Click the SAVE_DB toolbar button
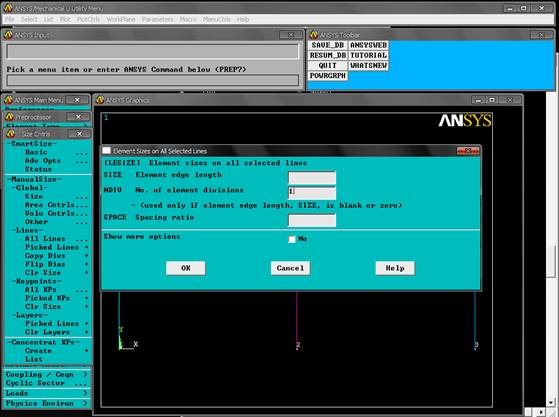Image resolution: width=559 pixels, height=417 pixels. point(328,45)
